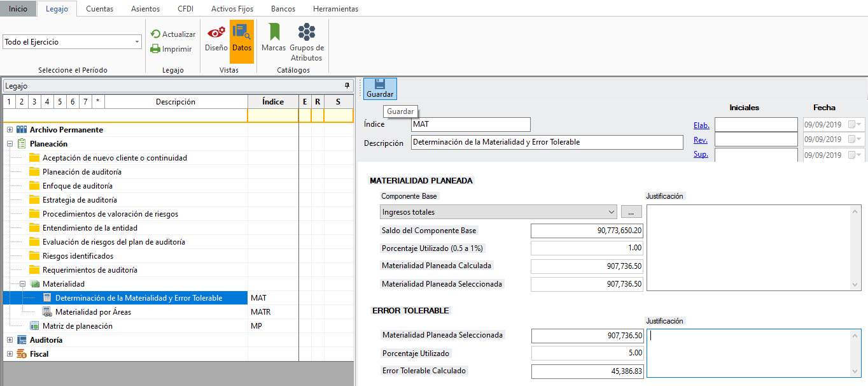The height and width of the screenshot is (386, 868).
Task: Expand the Auditoría tree node
Action: click(10, 340)
